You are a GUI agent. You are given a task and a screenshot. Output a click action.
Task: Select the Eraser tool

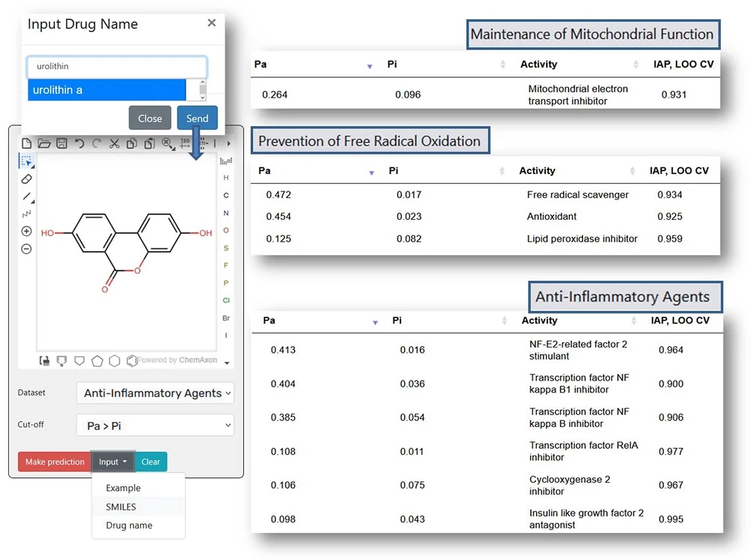click(26, 179)
